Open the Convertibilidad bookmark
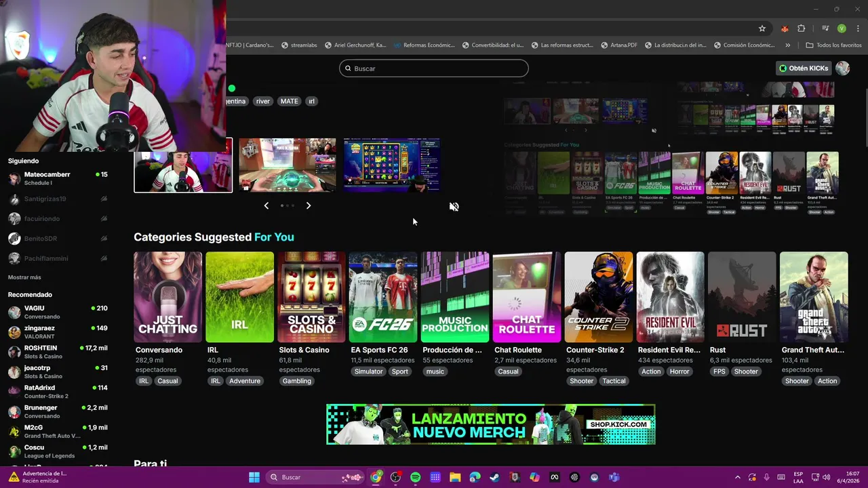This screenshot has height=488, width=868. point(493,45)
